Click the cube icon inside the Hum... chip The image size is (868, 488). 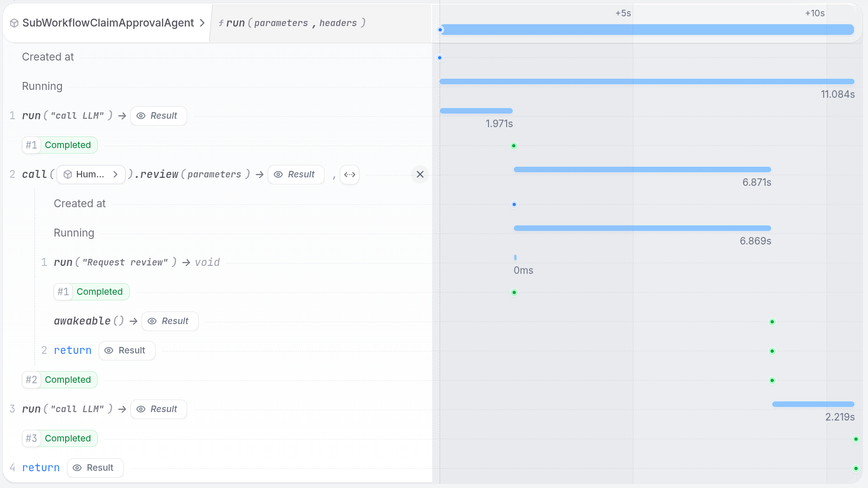68,175
